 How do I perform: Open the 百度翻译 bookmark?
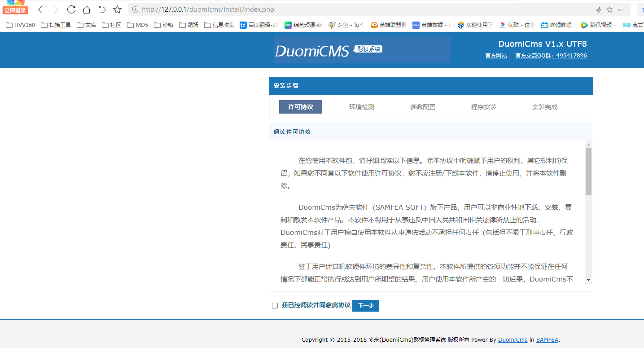pos(259,25)
